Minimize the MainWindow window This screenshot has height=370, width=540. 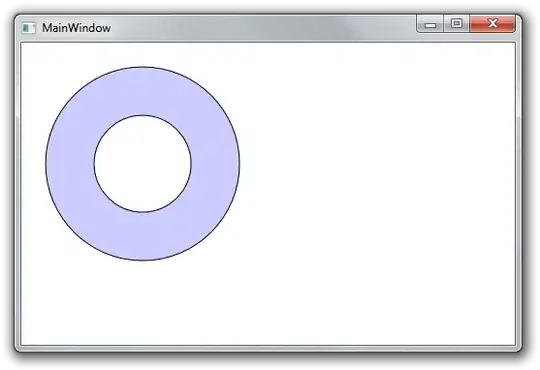click(430, 24)
